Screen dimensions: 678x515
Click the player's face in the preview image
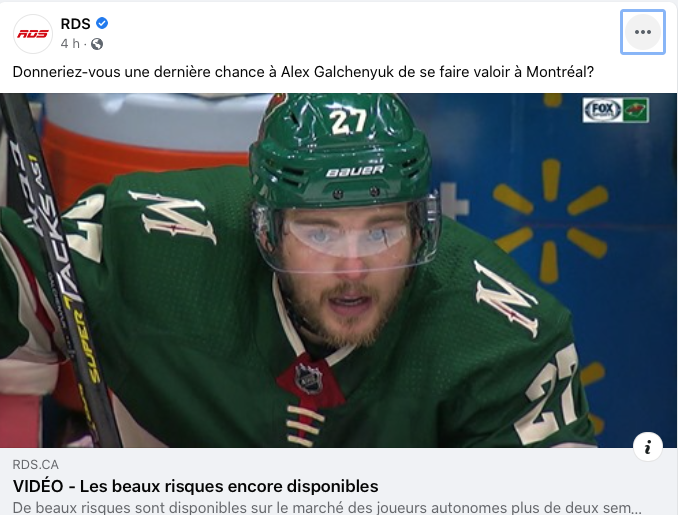pos(346,268)
